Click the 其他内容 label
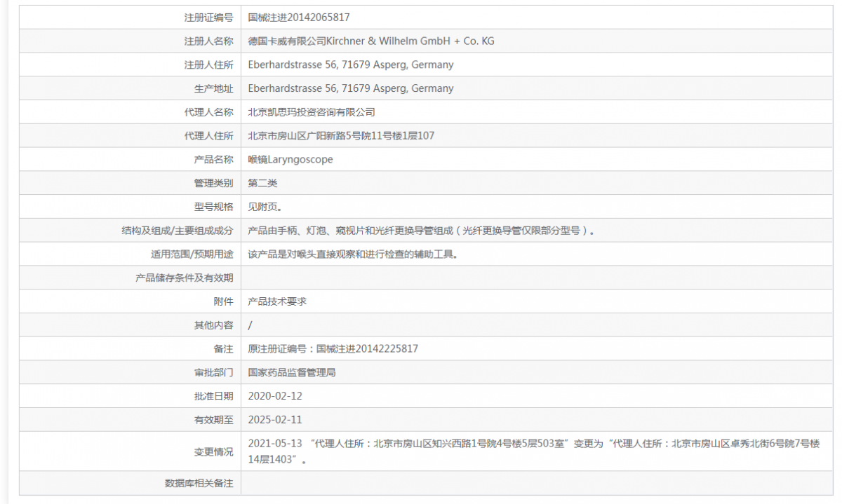Viewport: 842px width, 504px height. point(214,325)
